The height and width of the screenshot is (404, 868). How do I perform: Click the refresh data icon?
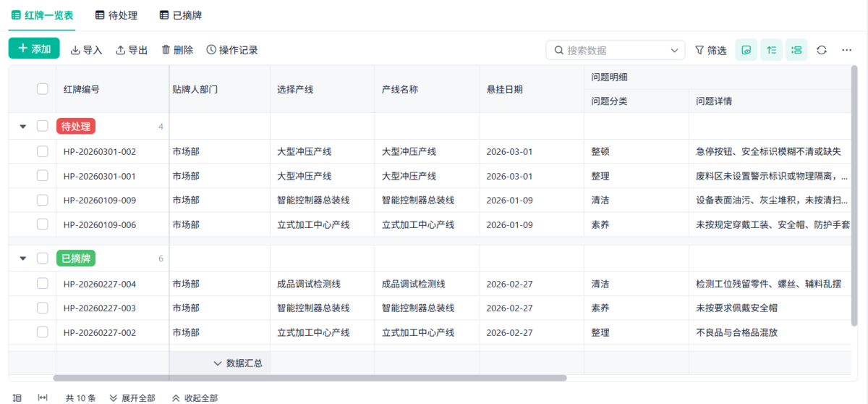click(822, 50)
